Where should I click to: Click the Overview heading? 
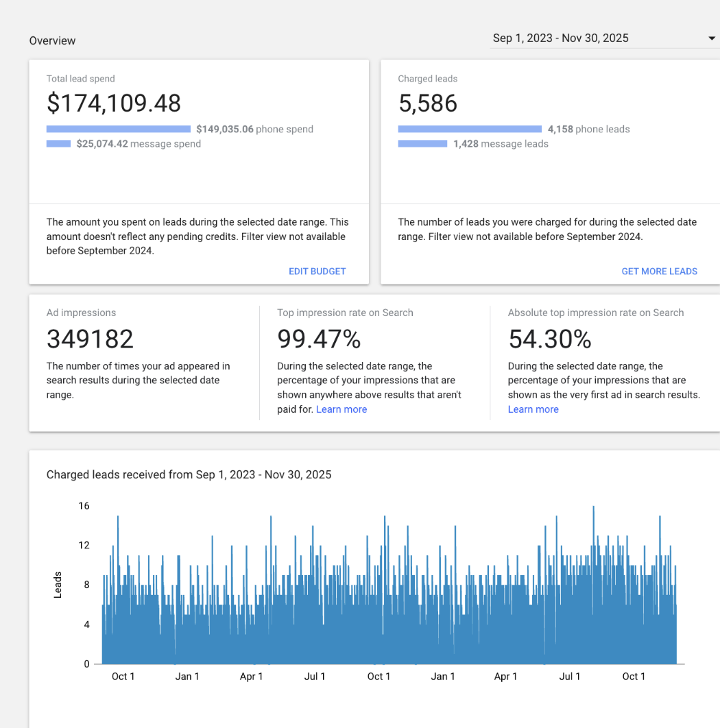[x=52, y=41]
